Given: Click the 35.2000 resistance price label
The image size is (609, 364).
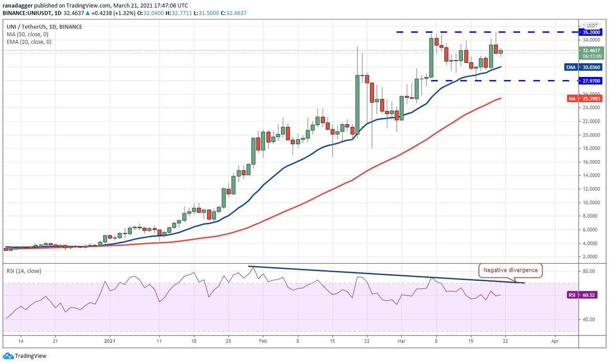Looking at the screenshot, I should 592,32.
